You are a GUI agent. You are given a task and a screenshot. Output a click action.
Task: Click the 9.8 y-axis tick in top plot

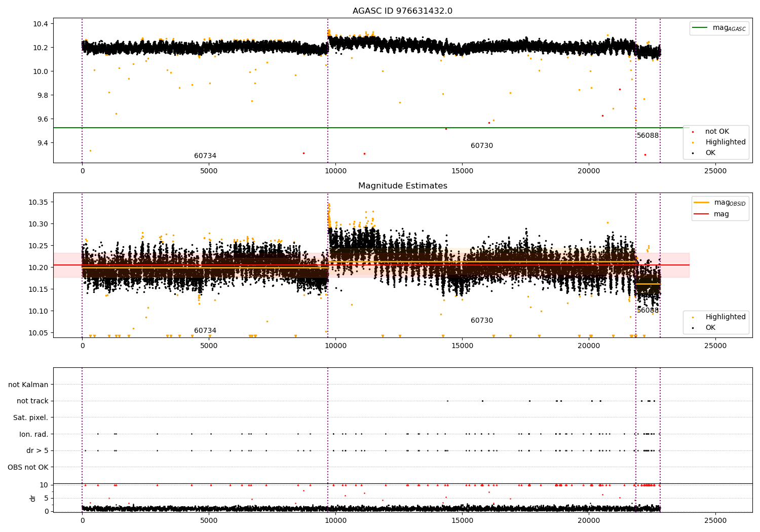pos(43,95)
